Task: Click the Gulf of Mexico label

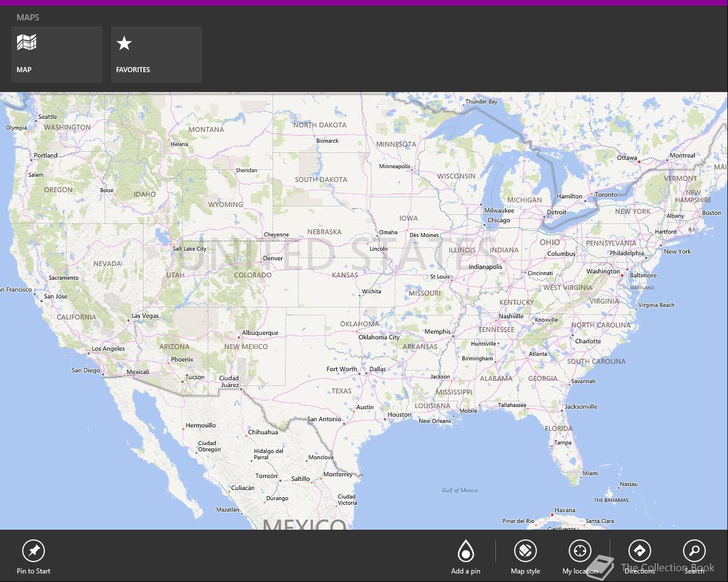Action: [x=460, y=490]
